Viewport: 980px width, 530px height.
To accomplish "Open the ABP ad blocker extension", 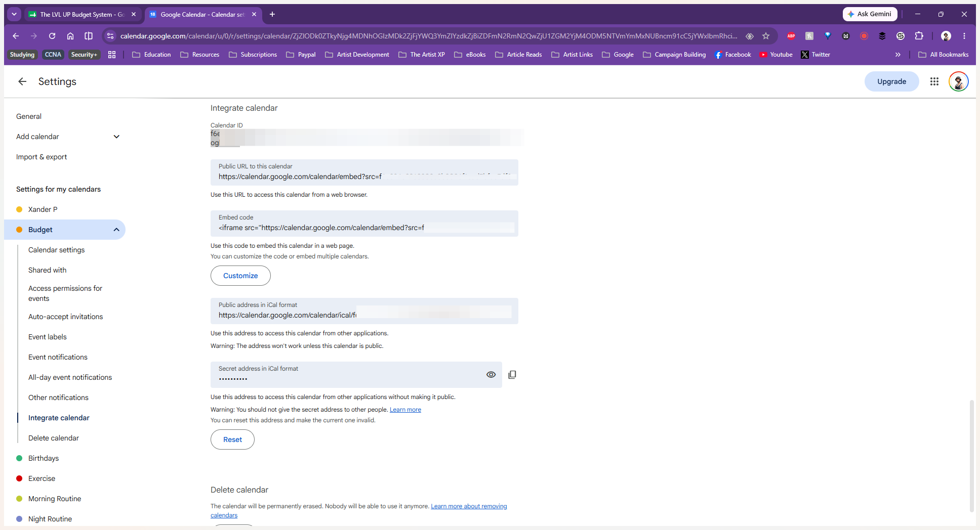I will coord(791,36).
